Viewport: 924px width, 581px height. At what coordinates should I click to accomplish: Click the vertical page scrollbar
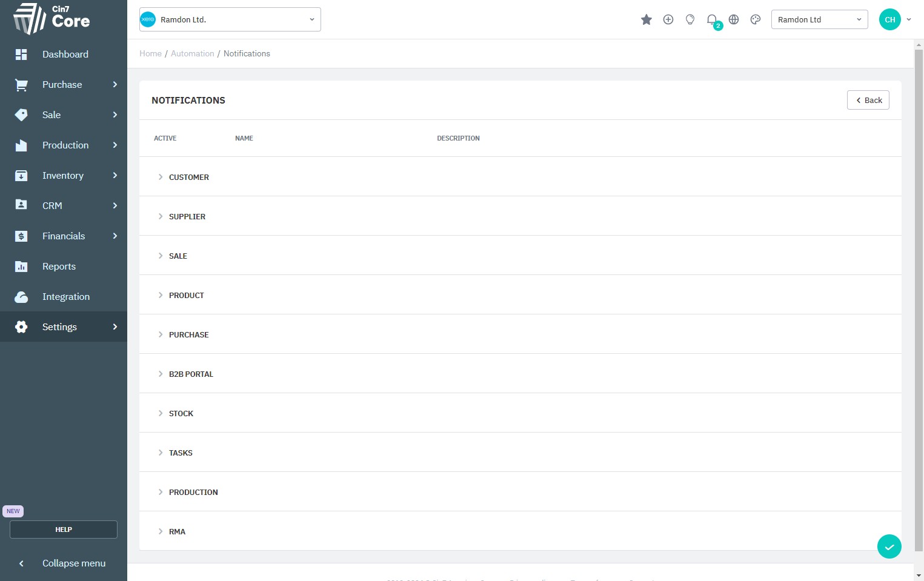(919, 303)
